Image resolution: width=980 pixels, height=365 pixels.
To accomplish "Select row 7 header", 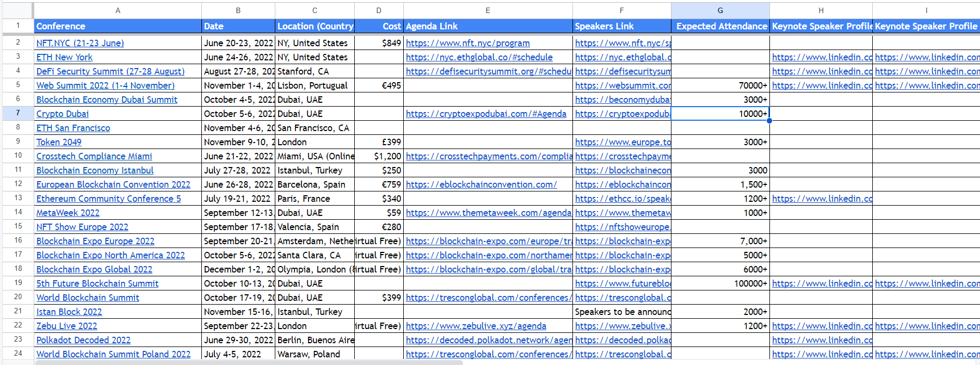I will [18, 113].
